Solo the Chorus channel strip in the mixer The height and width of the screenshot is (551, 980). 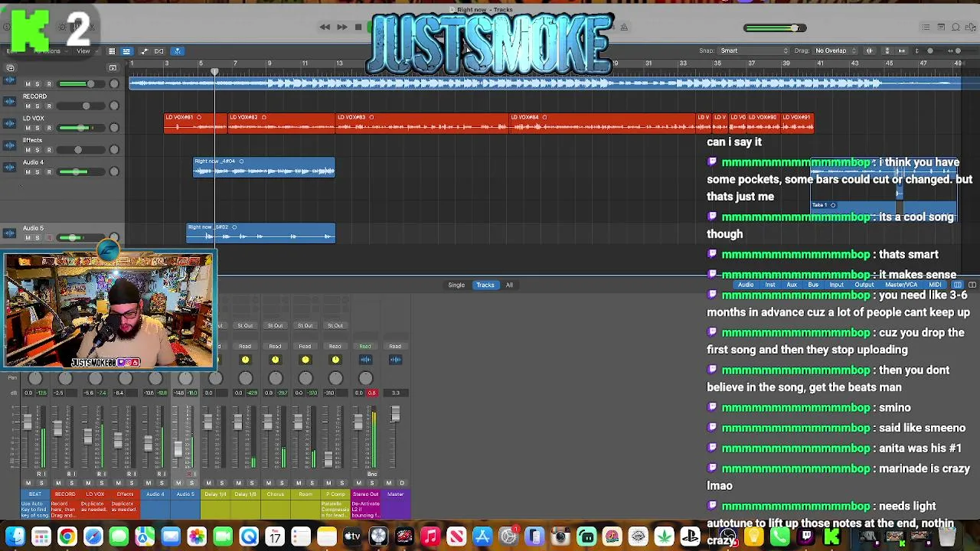(282, 483)
